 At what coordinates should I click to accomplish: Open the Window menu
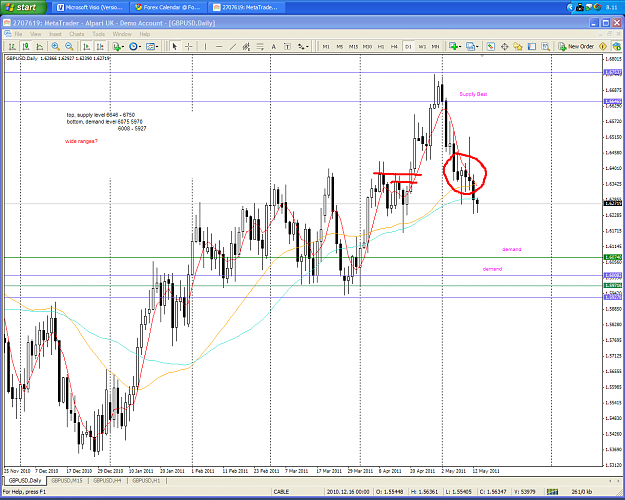click(x=122, y=34)
